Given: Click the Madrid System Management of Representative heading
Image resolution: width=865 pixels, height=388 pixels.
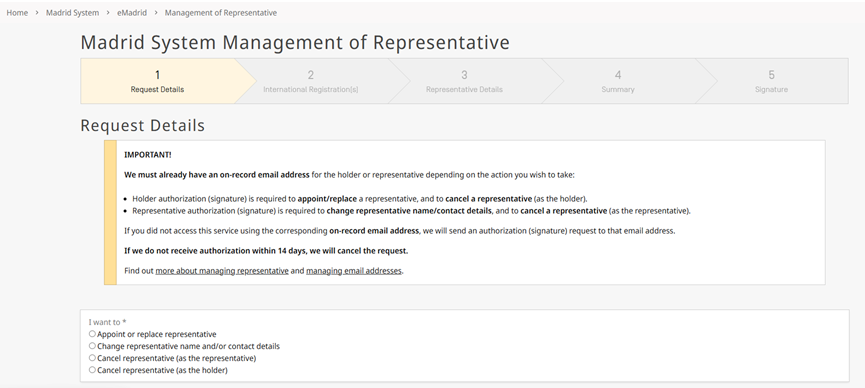Looking at the screenshot, I should coord(295,42).
